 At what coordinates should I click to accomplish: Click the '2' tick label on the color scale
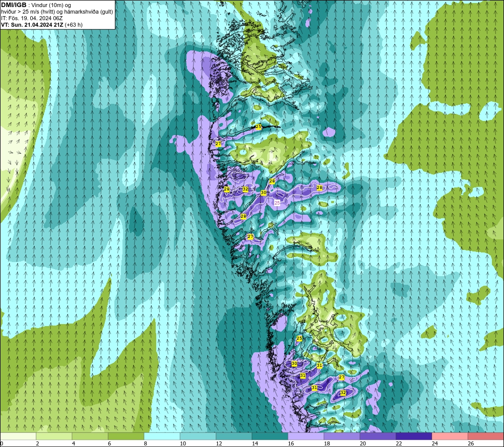click(x=38, y=443)
